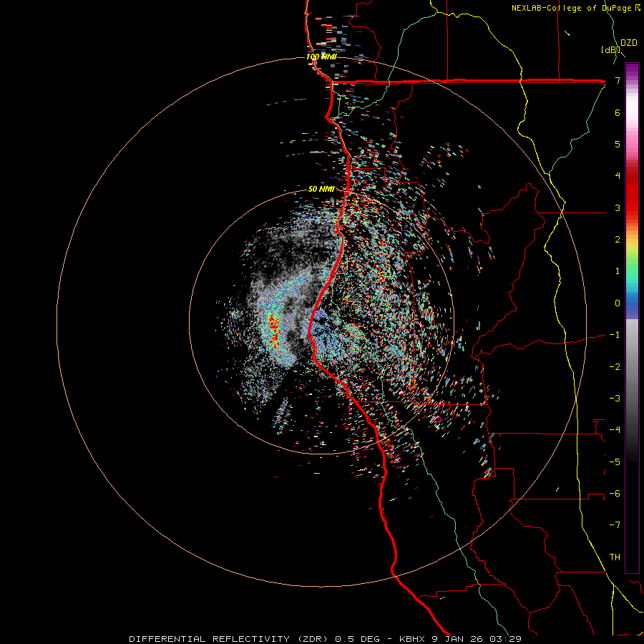
Task: Click the -2 tick label on color scale
Action: tap(615, 367)
